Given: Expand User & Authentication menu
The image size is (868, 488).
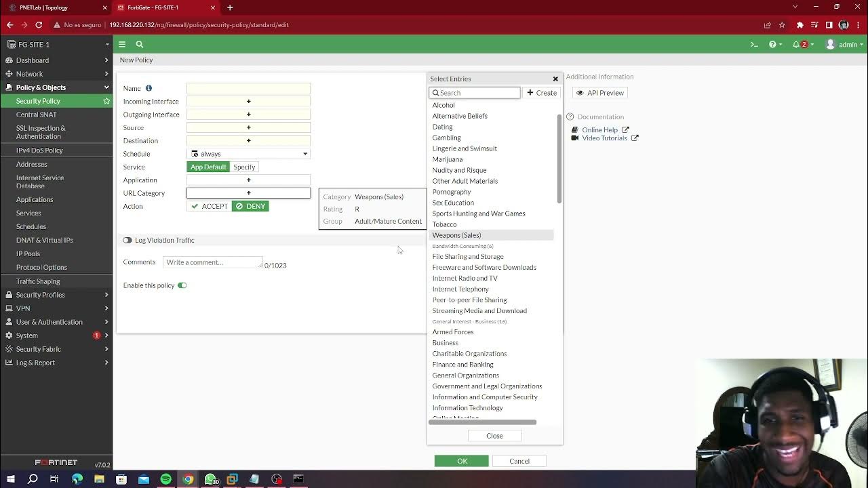Looking at the screenshot, I should tap(56, 322).
